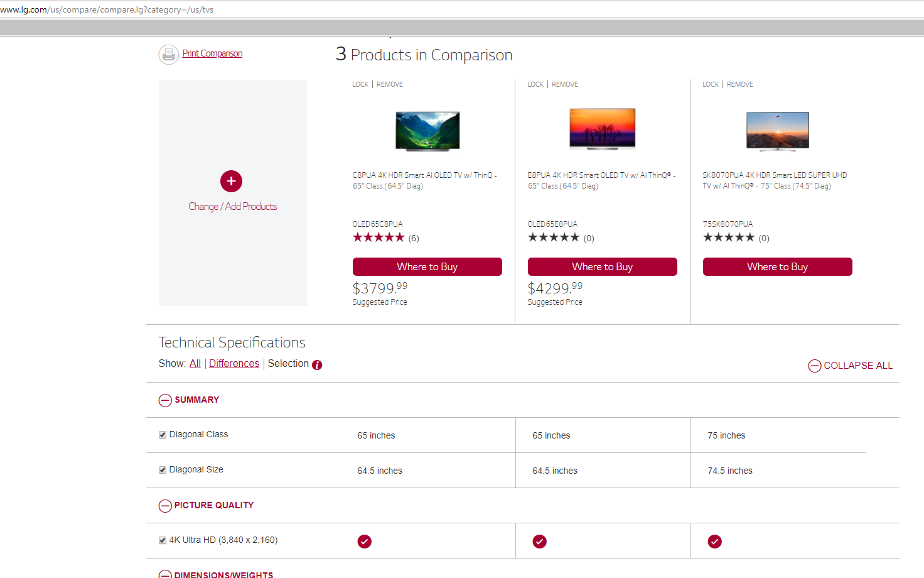Open the C8PUA OLED TV thumbnail image
Screen dimensions: 924x578
(427, 131)
